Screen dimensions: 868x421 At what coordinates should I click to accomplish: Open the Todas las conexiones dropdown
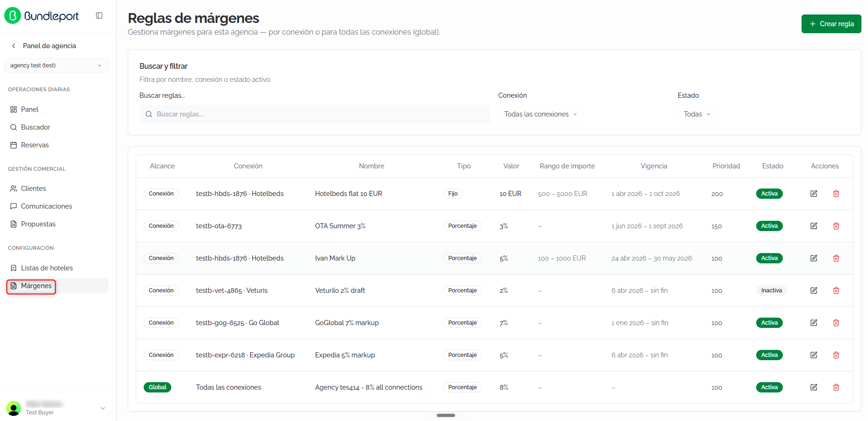click(541, 114)
